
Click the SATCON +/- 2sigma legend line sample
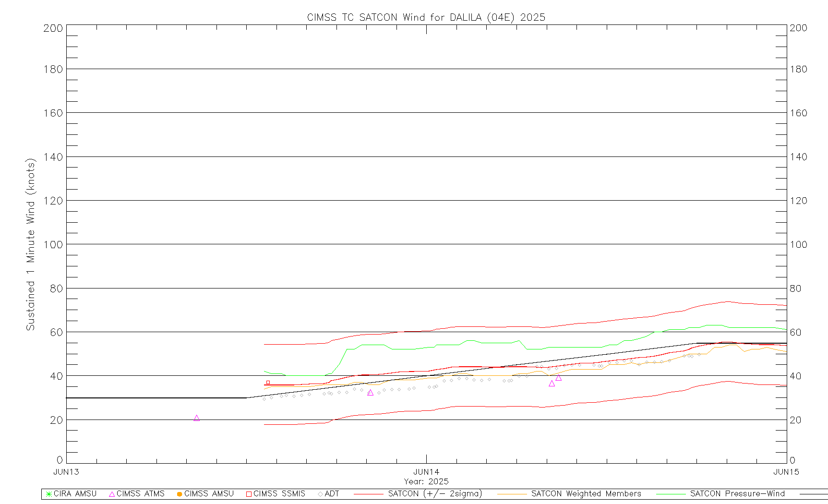[x=368, y=494]
